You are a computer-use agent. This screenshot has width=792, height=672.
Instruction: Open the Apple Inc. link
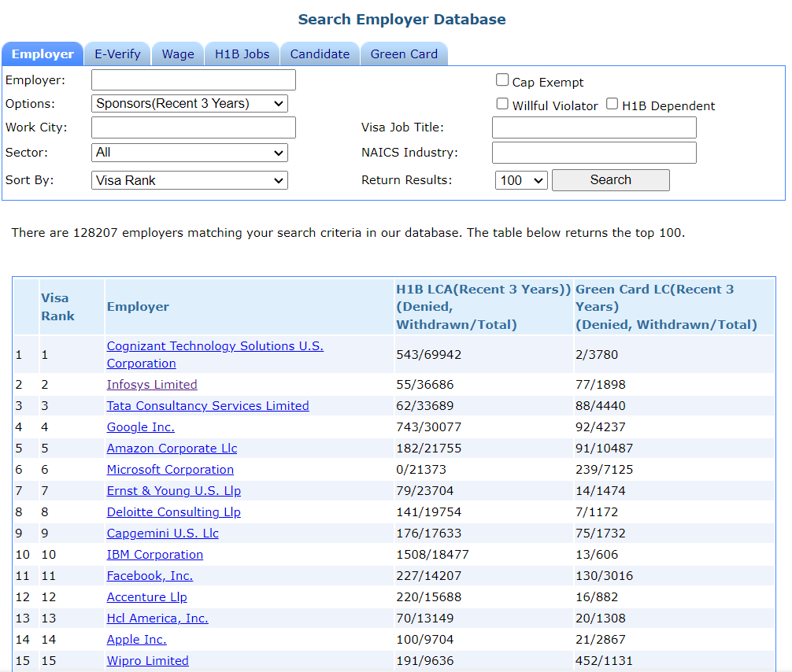pyautogui.click(x=136, y=639)
